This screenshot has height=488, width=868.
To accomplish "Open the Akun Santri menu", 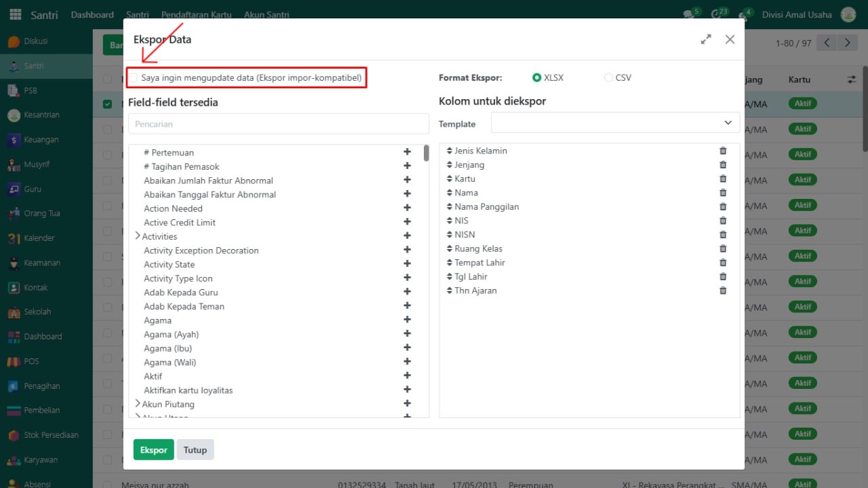I will (266, 15).
